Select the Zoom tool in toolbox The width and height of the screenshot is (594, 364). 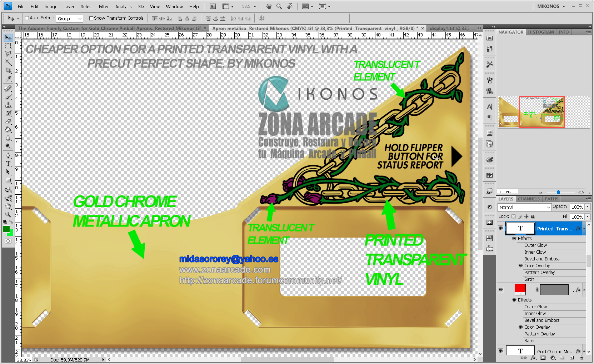[x=8, y=214]
